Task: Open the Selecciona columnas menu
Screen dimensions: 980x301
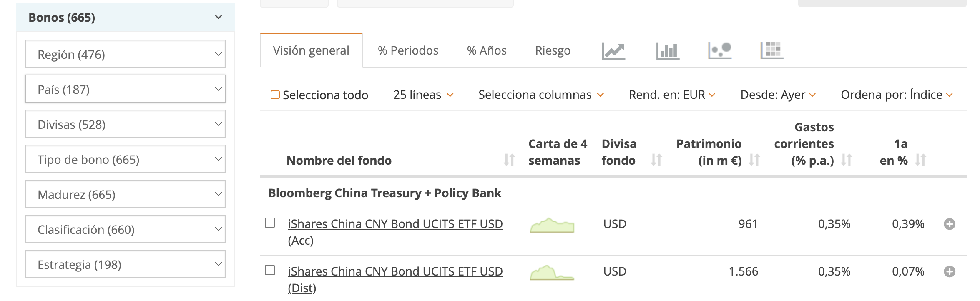Action: (x=541, y=95)
